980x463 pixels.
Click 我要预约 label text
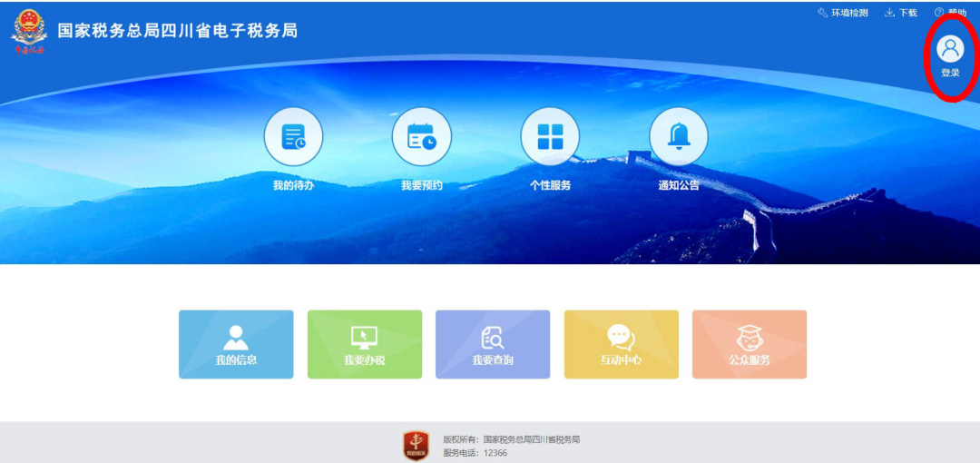click(422, 186)
